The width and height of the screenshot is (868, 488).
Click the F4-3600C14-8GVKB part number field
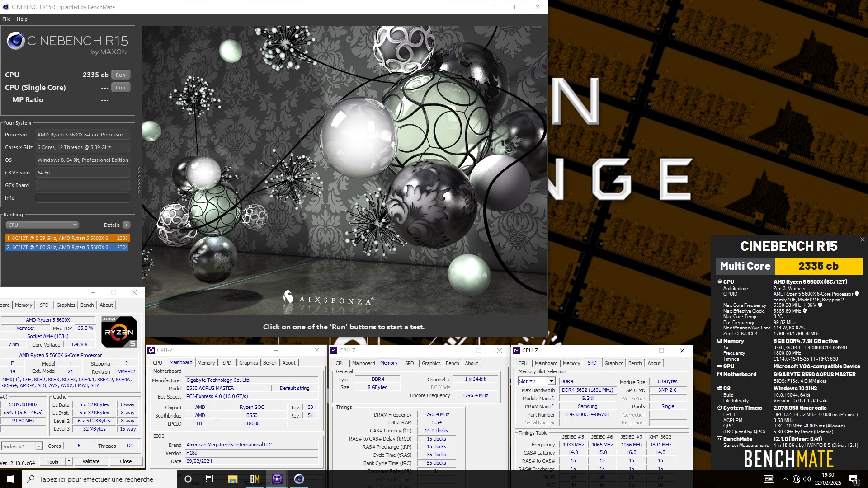588,414
